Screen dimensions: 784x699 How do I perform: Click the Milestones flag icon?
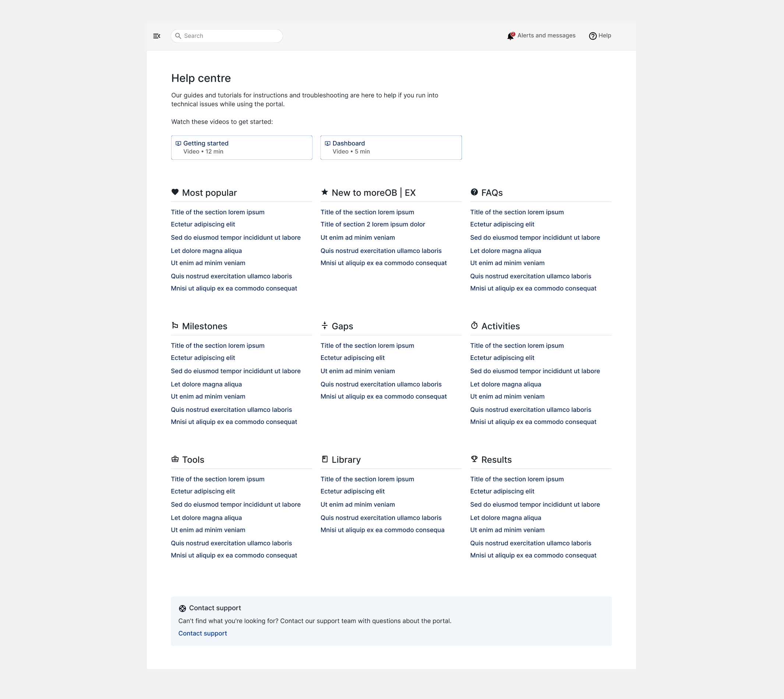[x=175, y=326]
